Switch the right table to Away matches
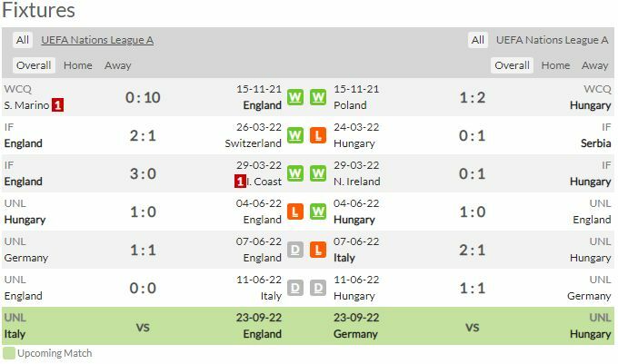 594,65
